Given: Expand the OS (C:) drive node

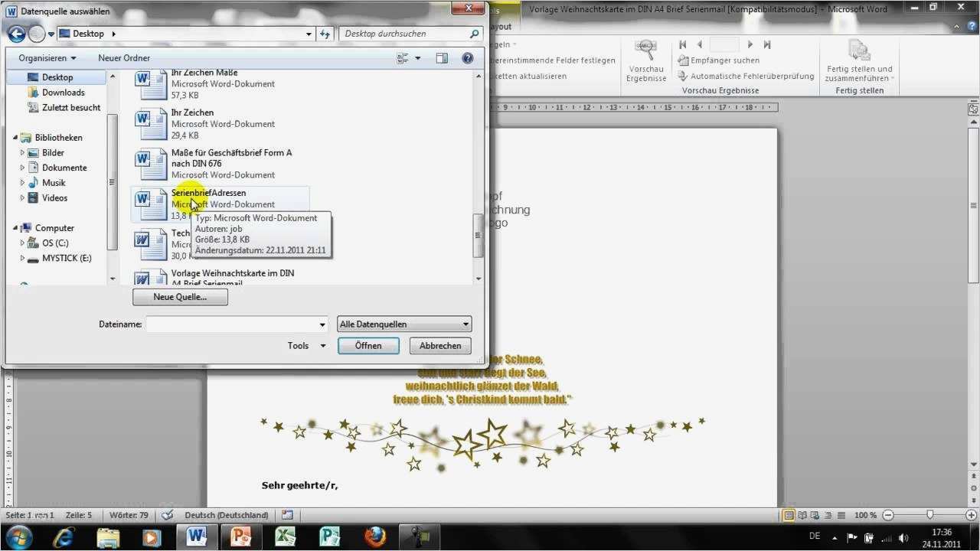Looking at the screenshot, I should coord(22,243).
